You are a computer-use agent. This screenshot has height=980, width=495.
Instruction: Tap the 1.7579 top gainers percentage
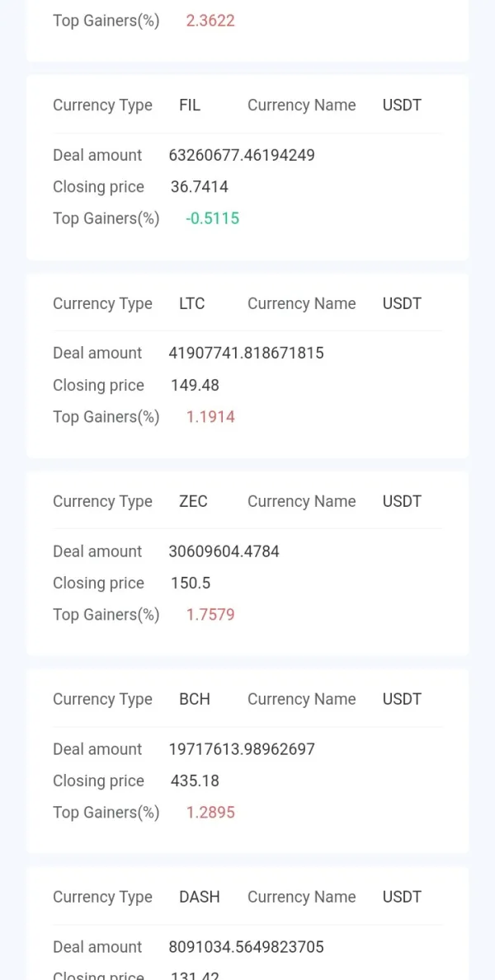210,615
